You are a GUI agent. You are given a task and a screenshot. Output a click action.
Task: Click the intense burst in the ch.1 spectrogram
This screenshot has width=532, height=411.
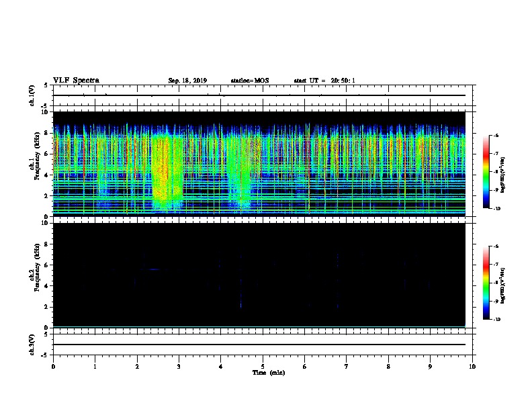[x=168, y=173]
